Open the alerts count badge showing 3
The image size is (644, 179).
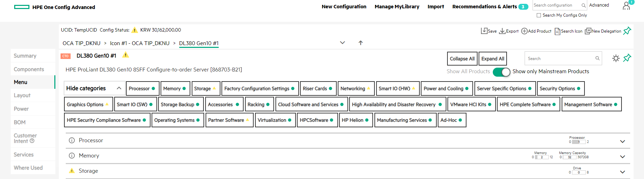pos(523,7)
